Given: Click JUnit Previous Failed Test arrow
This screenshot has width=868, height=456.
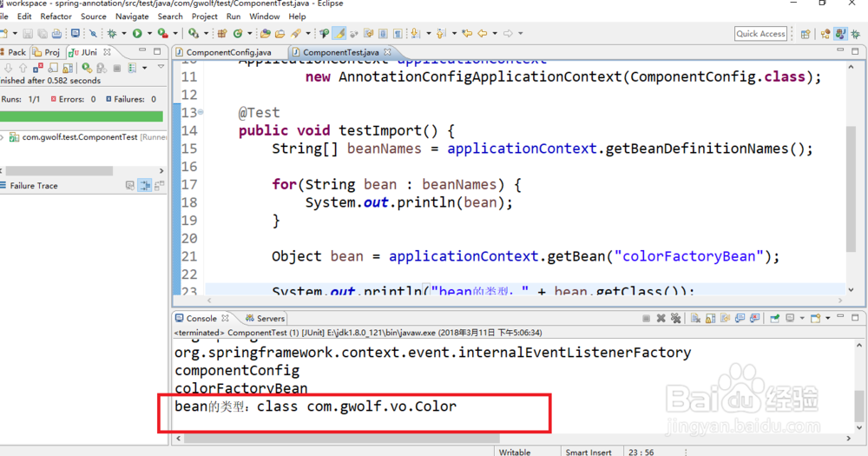Looking at the screenshot, I should tap(23, 68).
